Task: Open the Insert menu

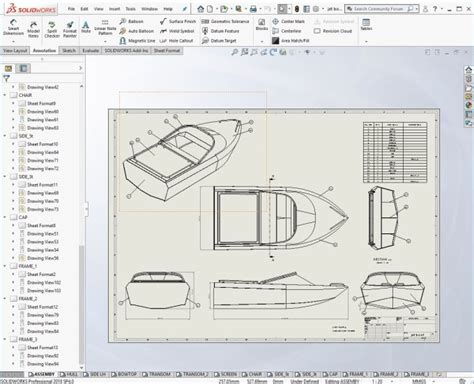Action: pyautogui.click(x=114, y=9)
